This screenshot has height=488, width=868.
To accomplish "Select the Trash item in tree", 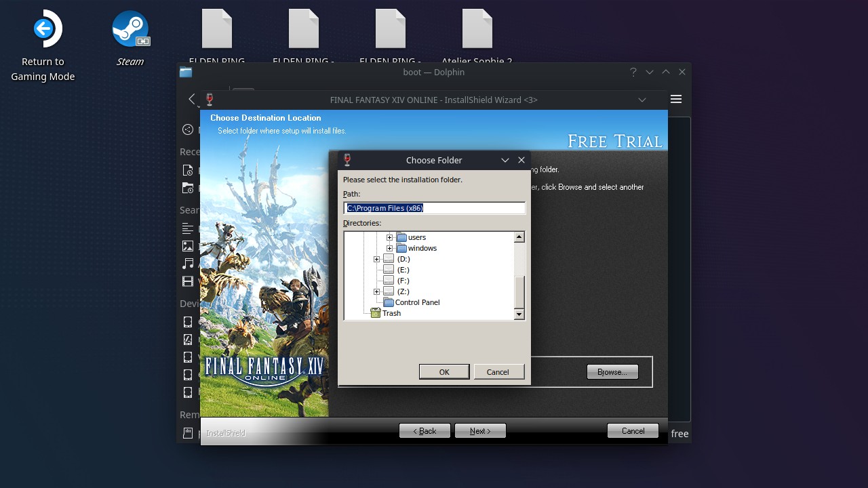I will 391,313.
